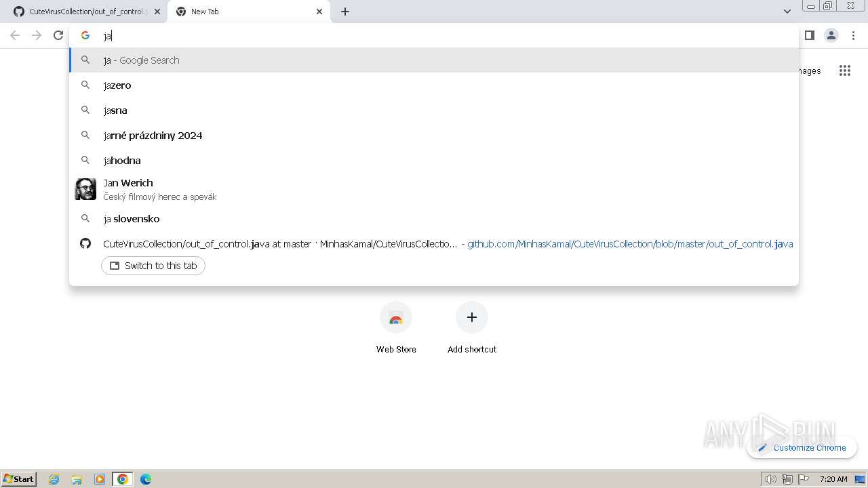Click the GitHub icon beside the suggestion

point(85,243)
